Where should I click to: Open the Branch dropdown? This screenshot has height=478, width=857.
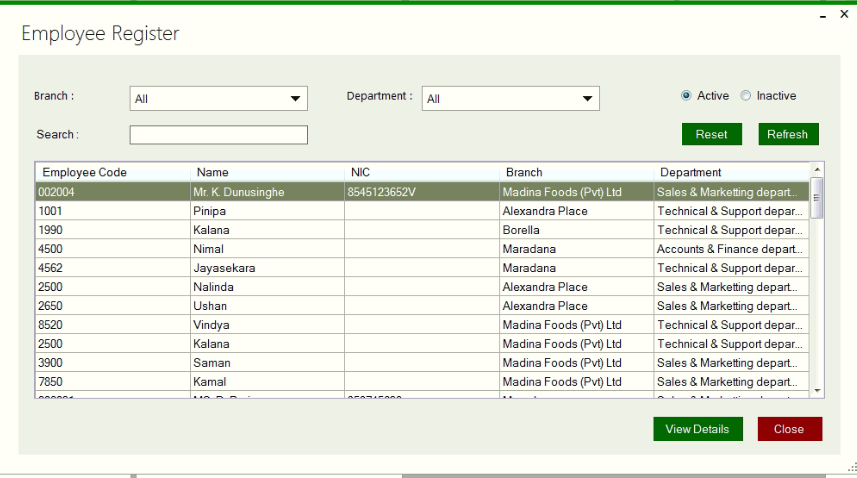click(x=218, y=99)
